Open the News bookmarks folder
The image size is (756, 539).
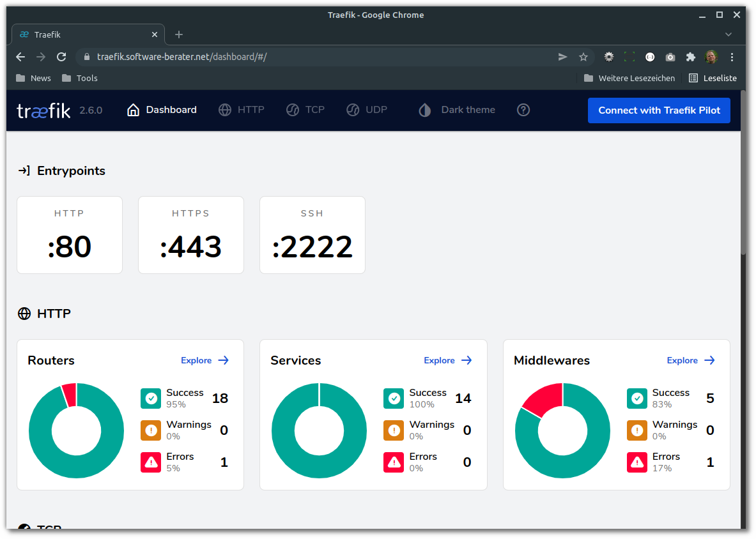(x=33, y=78)
